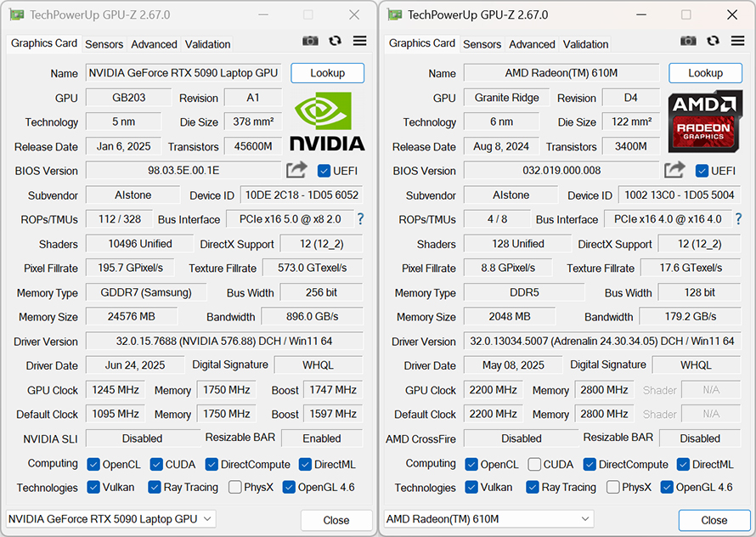Click the screenshot camera icon in the AMD window

pyautogui.click(x=689, y=42)
